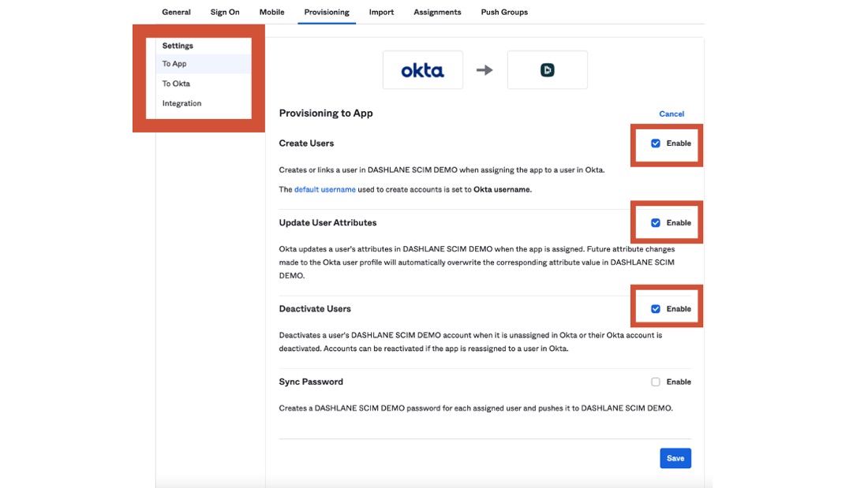This screenshot has width=868, height=488.
Task: Click the Create Users heading
Action: [306, 143]
